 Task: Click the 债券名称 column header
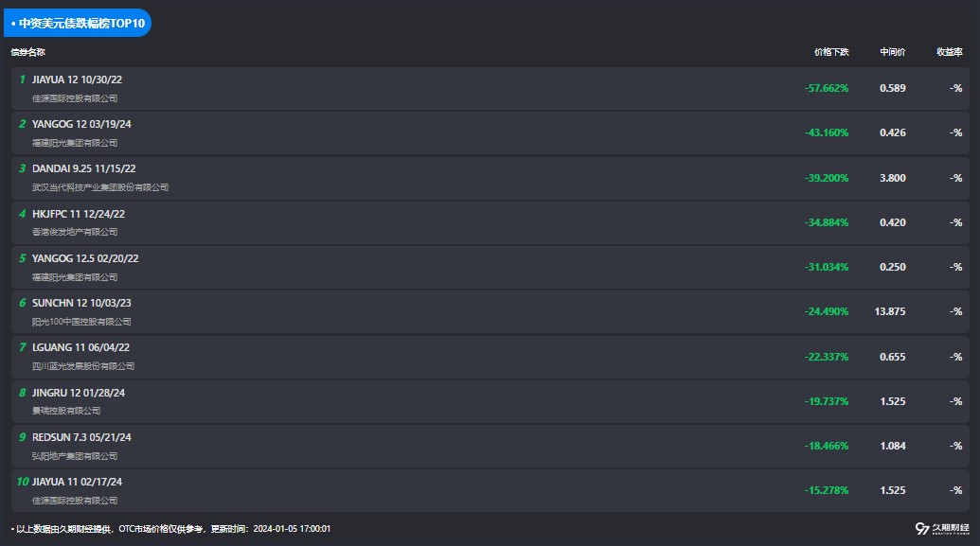(28, 52)
